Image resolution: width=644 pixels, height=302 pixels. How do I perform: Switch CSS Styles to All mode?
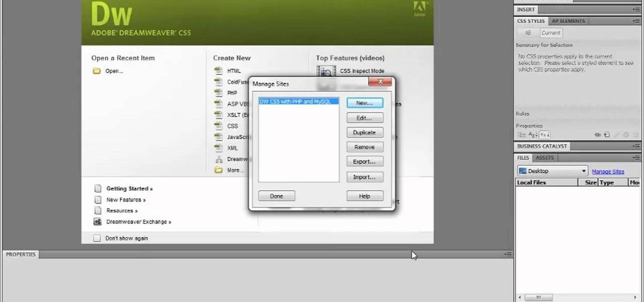click(528, 33)
